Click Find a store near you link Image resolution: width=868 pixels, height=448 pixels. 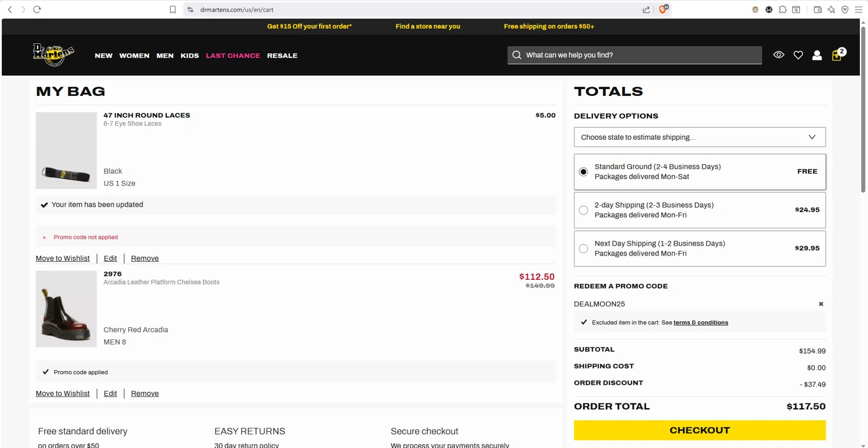point(428,27)
